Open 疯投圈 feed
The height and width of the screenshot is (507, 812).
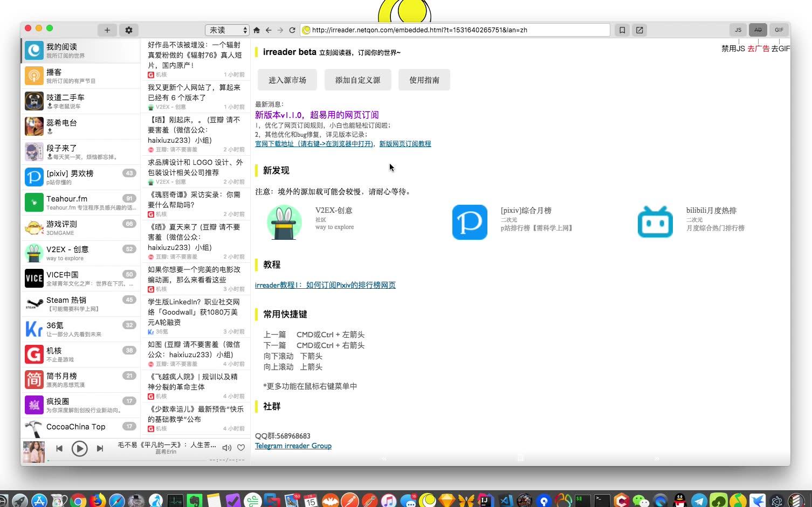(x=80, y=405)
